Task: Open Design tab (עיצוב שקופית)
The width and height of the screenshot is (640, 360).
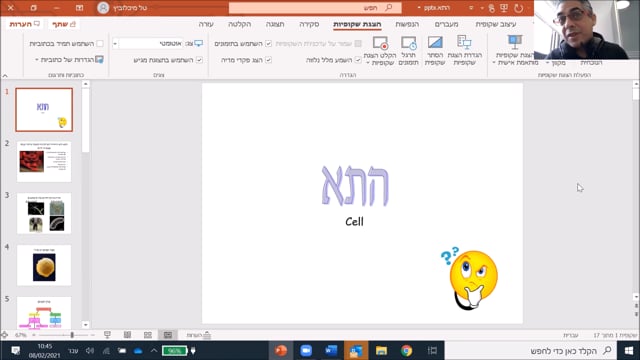Action: click(496, 24)
